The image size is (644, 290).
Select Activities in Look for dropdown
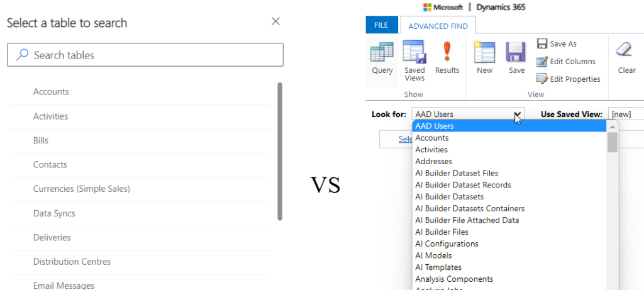(509, 150)
